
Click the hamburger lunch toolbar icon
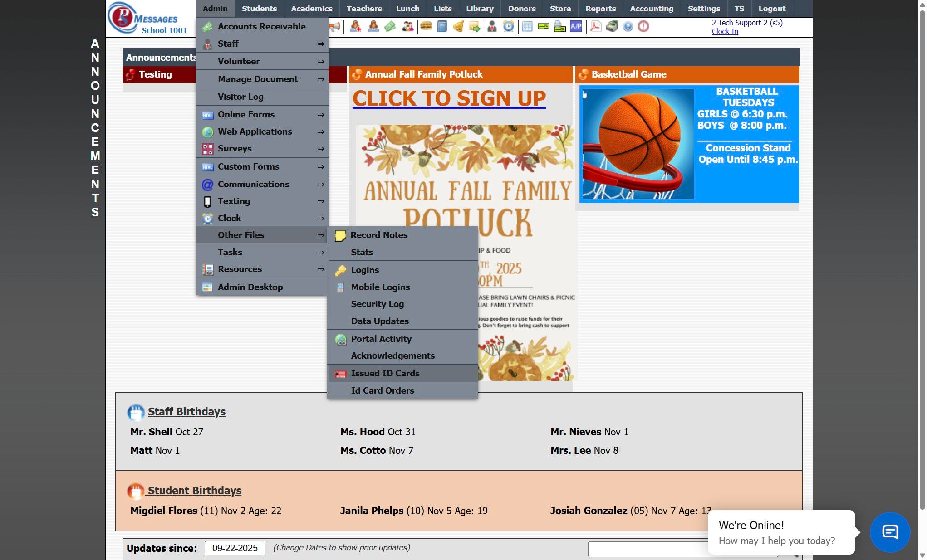426,27
